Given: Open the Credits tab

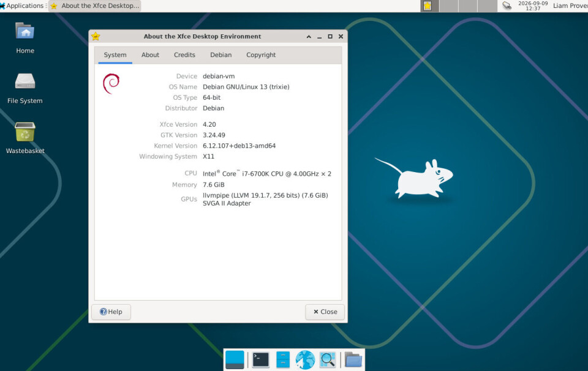Looking at the screenshot, I should point(184,54).
